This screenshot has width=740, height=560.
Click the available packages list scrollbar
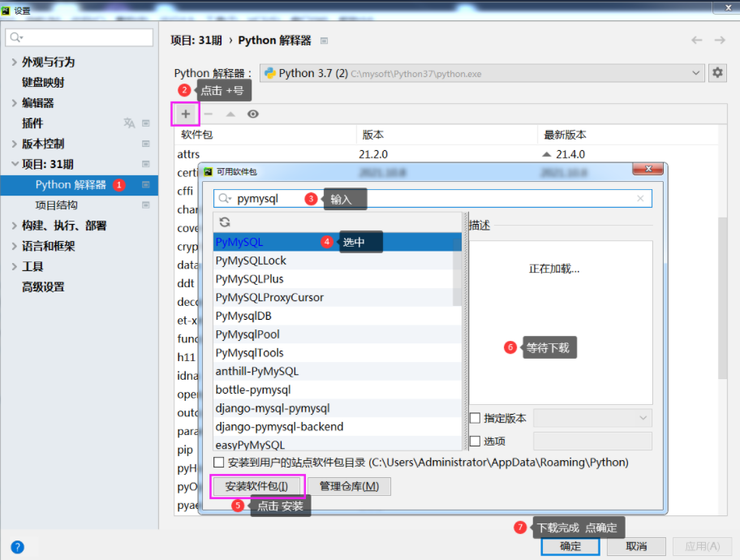tap(457, 272)
